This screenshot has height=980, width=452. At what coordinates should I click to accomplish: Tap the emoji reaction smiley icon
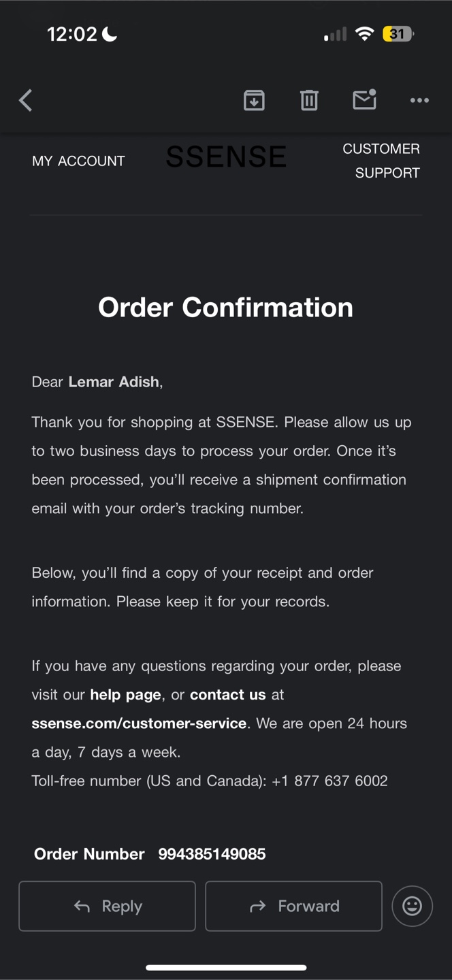coord(412,906)
